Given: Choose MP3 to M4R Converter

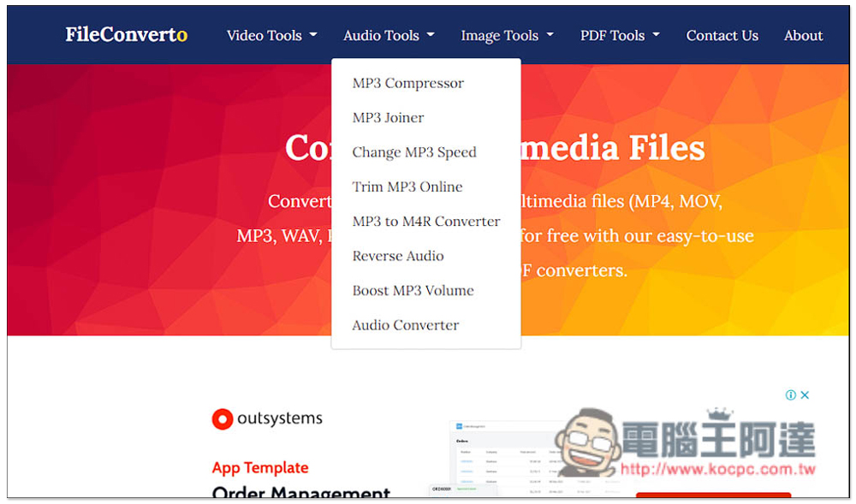Looking at the screenshot, I should click(x=425, y=221).
